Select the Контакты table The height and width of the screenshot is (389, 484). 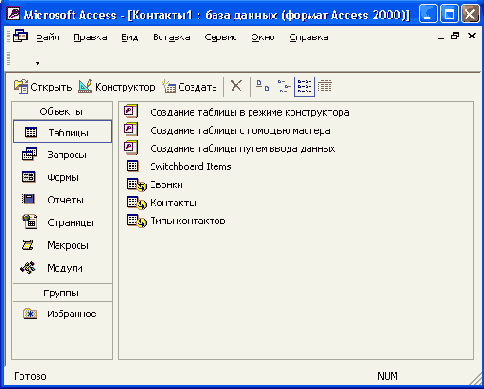click(173, 202)
